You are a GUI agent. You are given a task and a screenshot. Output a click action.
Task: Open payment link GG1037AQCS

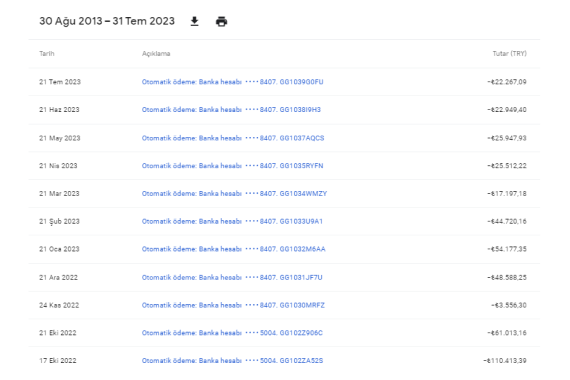[x=233, y=138]
